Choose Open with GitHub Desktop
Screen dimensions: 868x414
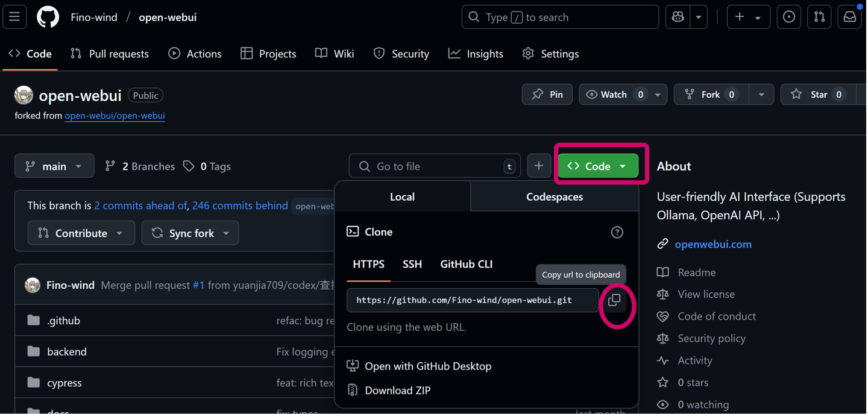pyautogui.click(x=420, y=366)
